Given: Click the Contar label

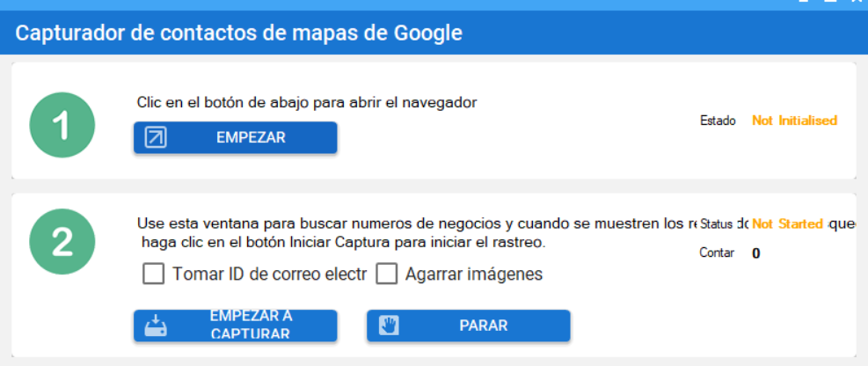Looking at the screenshot, I should pyautogui.click(x=717, y=253).
